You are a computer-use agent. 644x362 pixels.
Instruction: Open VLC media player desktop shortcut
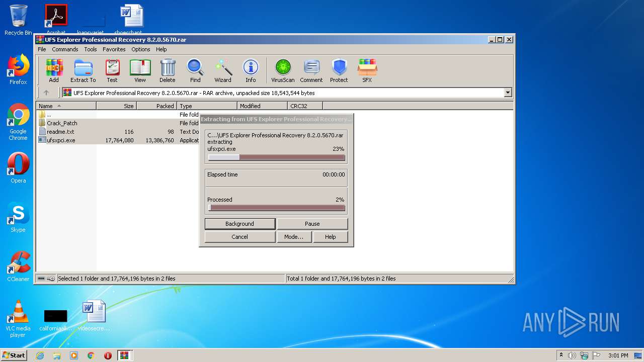point(18,319)
